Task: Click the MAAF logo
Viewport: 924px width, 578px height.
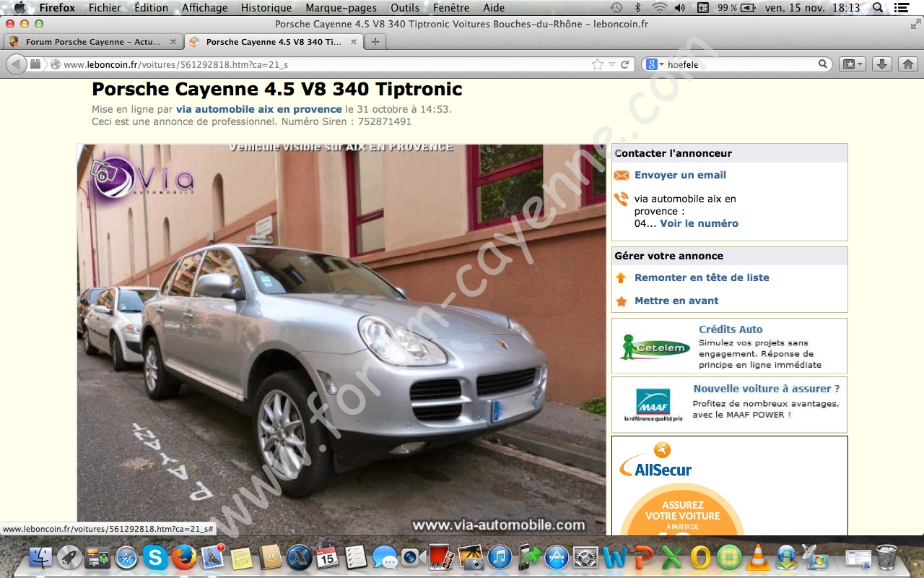Action: click(x=653, y=405)
